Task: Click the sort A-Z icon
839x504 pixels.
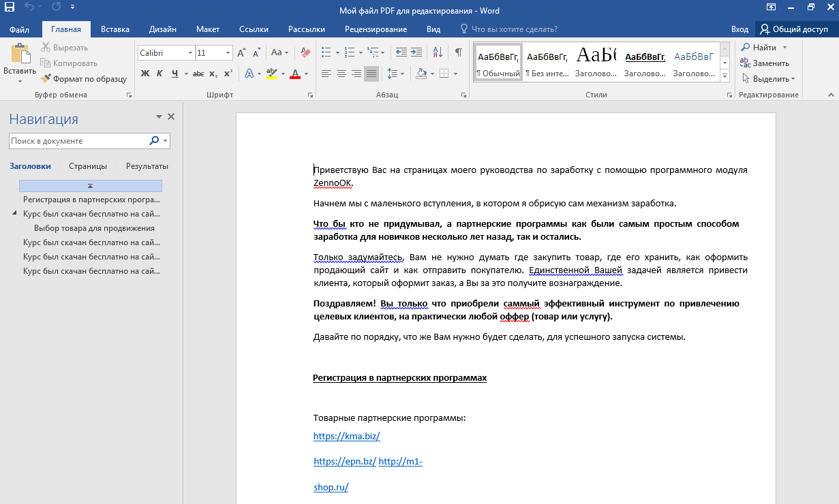Action: [x=438, y=52]
